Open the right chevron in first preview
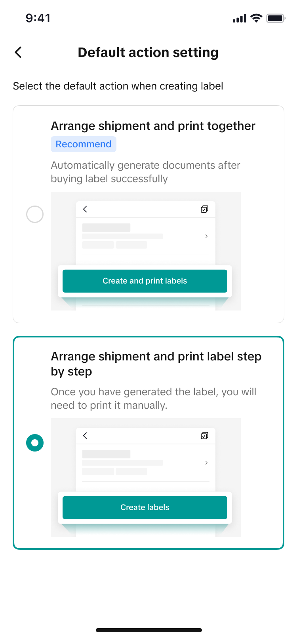This screenshot has width=297, height=644. click(206, 236)
